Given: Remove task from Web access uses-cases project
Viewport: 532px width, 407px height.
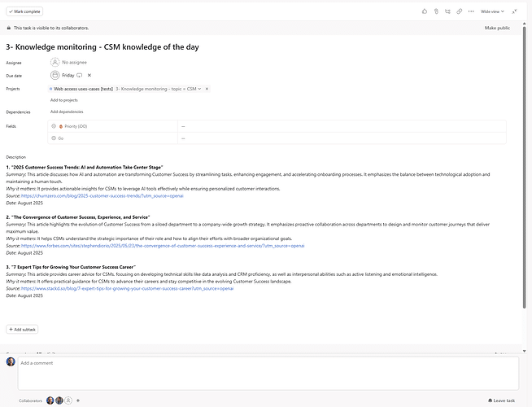Looking at the screenshot, I should pyautogui.click(x=207, y=88).
